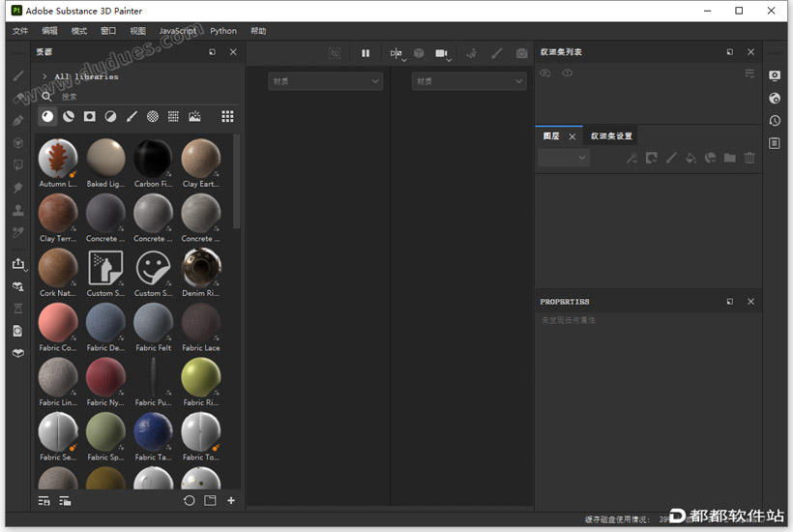Close the PROPERTIES panel
Viewport: 793px width, 532px height.
750,302
